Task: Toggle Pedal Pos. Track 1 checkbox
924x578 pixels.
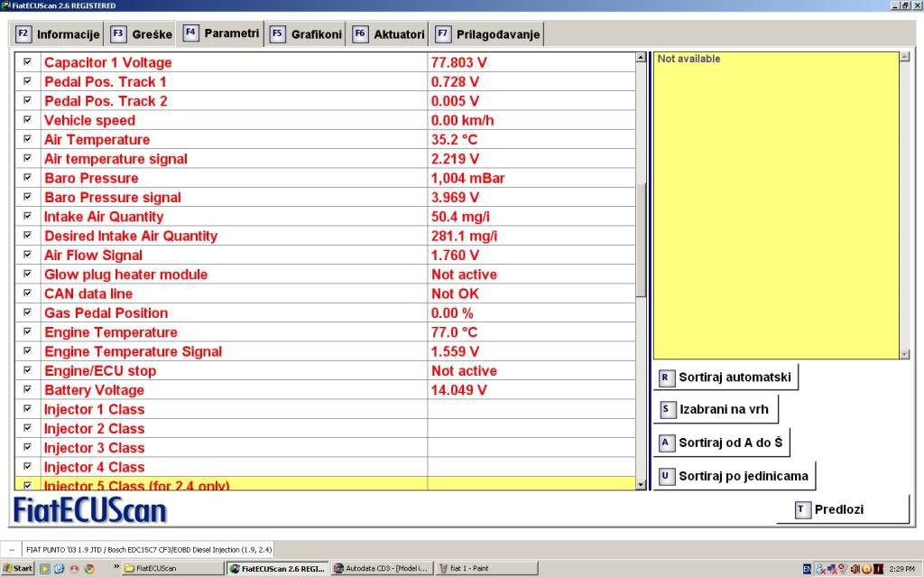Action: coord(27,80)
